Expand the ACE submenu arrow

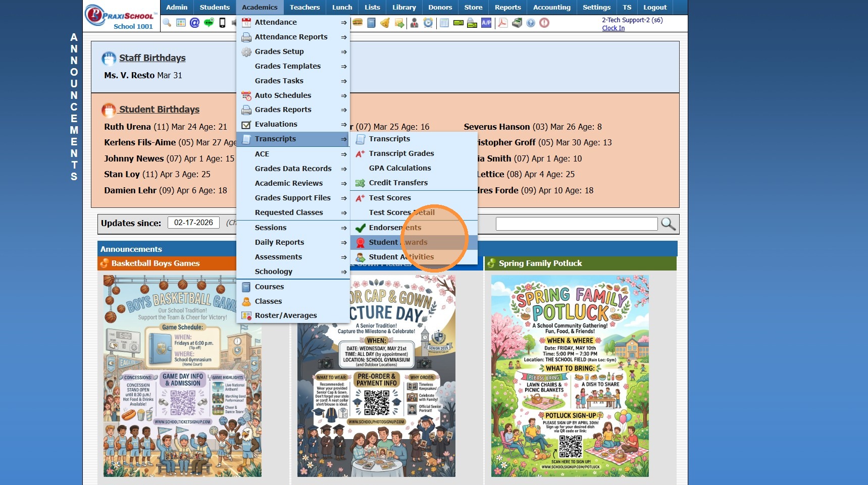pos(343,154)
